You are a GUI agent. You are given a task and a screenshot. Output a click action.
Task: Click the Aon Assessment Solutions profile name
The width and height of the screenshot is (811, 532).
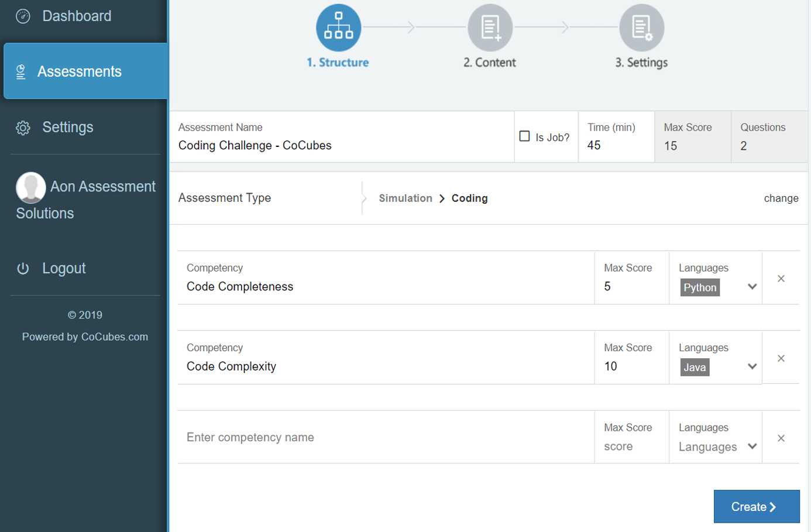(x=86, y=200)
